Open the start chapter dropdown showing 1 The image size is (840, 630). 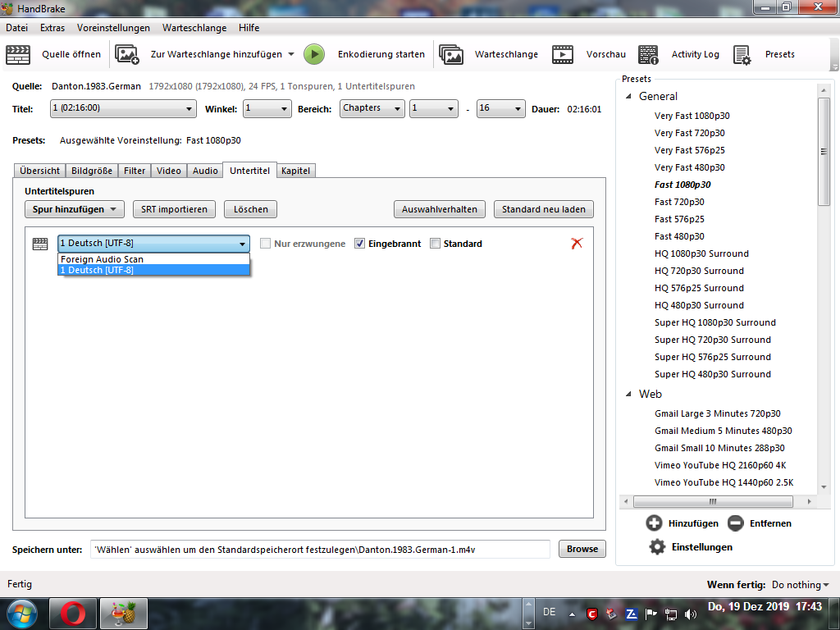434,108
